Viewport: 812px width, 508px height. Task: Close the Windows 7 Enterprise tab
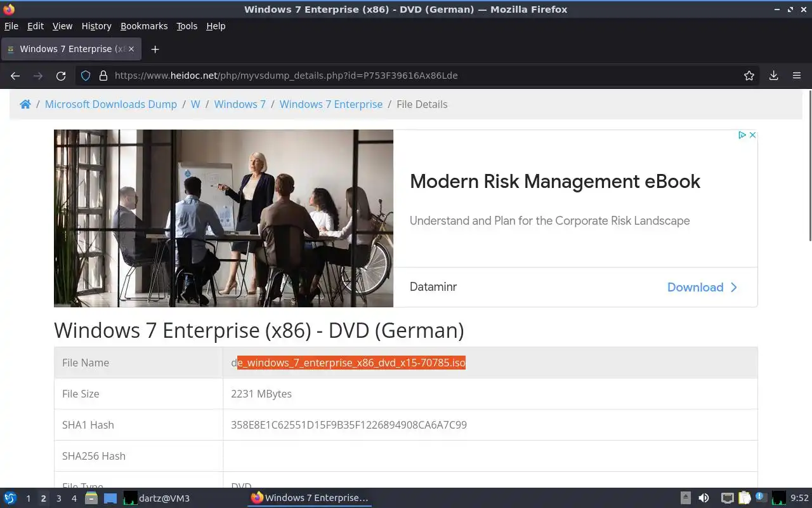click(131, 49)
